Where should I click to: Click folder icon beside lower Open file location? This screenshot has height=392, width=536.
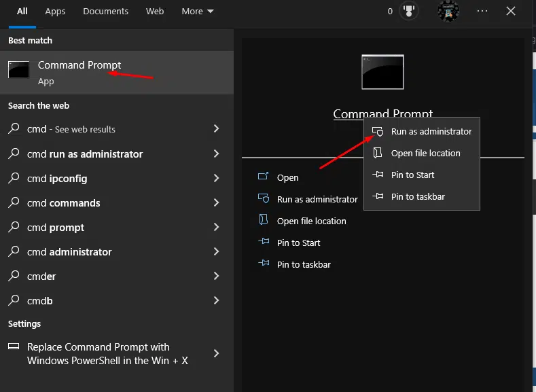click(x=263, y=219)
